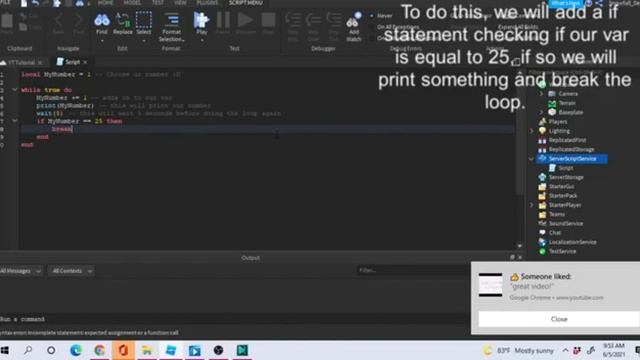
Task: Switch to the MODEL ribbon tab
Action: point(132,3)
